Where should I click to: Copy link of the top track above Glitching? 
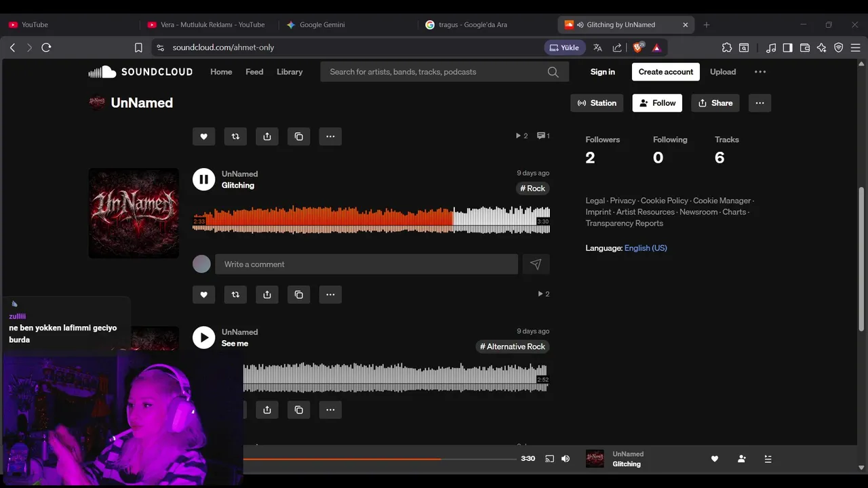coord(299,136)
